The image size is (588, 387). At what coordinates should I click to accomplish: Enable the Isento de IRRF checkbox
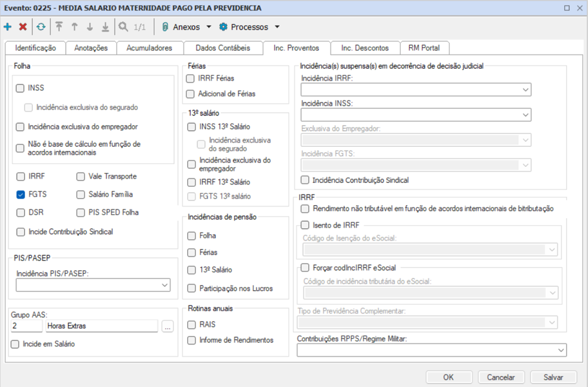click(306, 225)
